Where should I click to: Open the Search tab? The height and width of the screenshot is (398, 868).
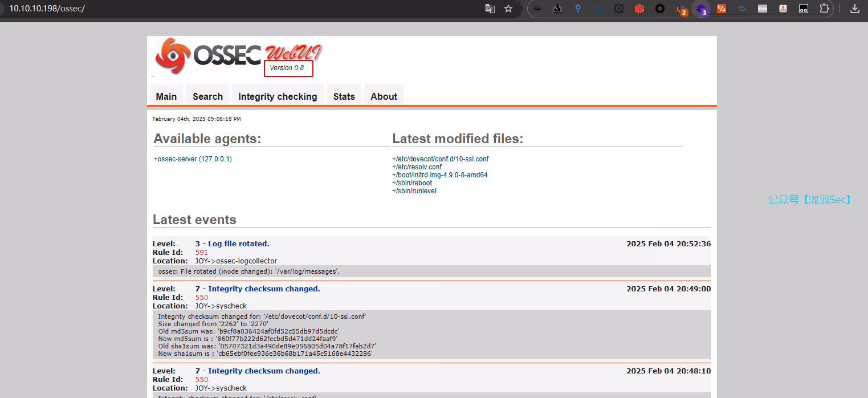pos(207,96)
